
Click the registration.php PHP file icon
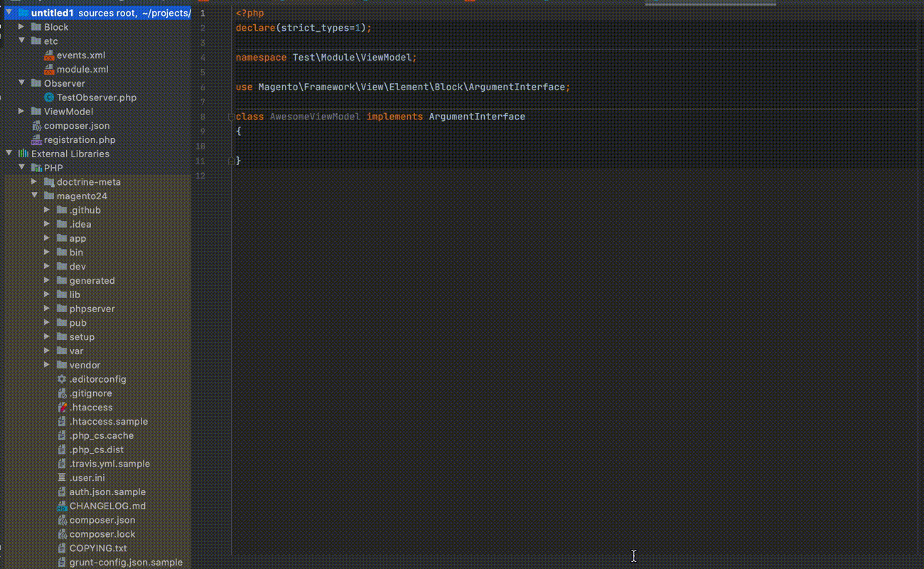[x=37, y=140]
